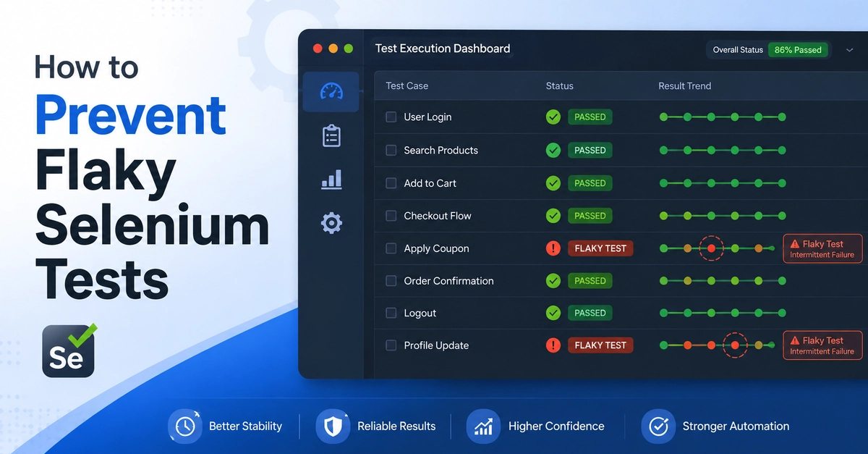Click the last green trend point for User Login

coord(782,117)
